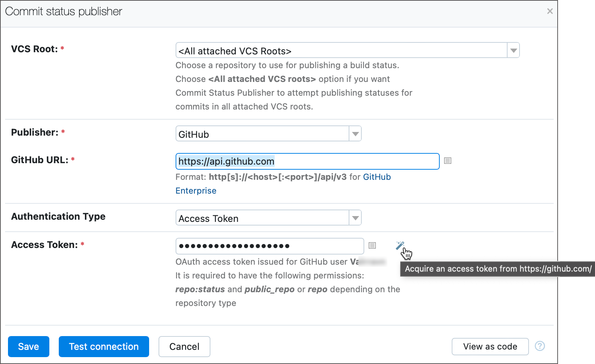Click the magic wand to acquire an access token
This screenshot has height=364, width=595.
click(x=400, y=245)
